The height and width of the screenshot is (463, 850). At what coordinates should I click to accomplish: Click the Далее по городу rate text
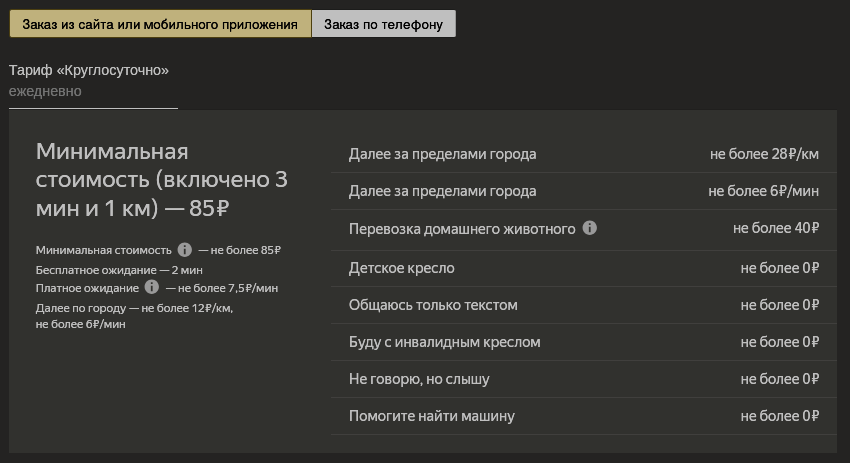click(x=134, y=308)
